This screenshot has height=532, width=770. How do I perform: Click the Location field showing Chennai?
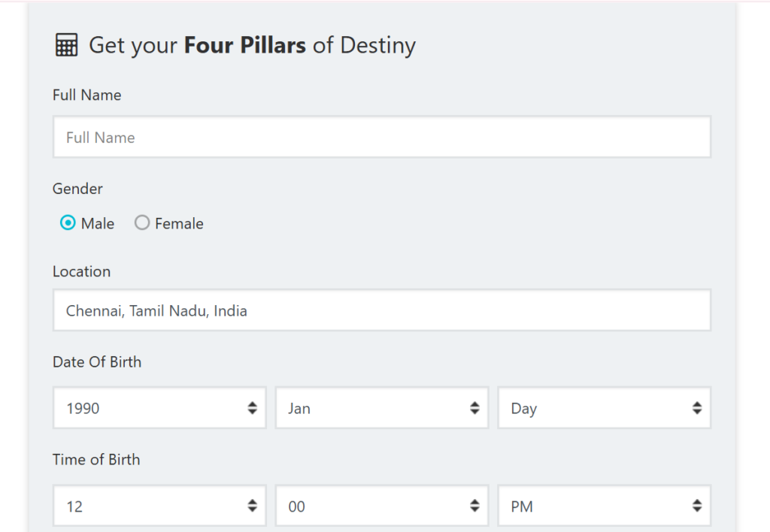(x=381, y=310)
